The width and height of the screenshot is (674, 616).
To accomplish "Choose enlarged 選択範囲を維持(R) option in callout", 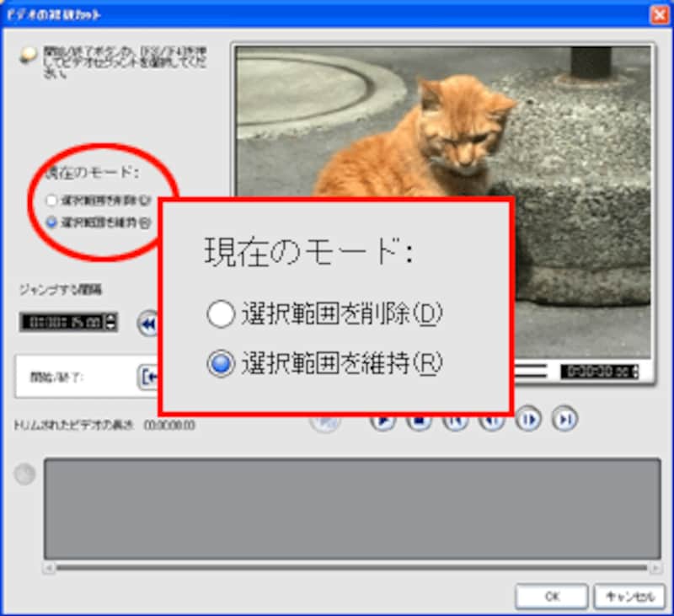I will tap(221, 364).
